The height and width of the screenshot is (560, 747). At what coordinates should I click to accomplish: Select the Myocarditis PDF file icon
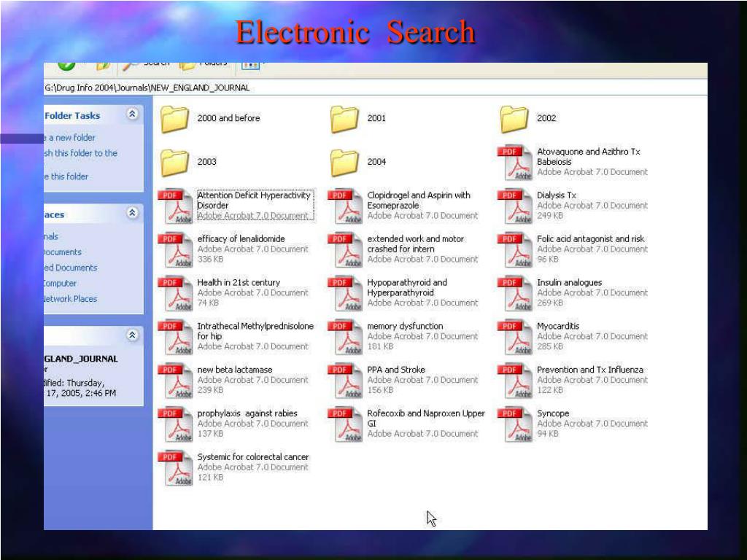[x=515, y=338]
